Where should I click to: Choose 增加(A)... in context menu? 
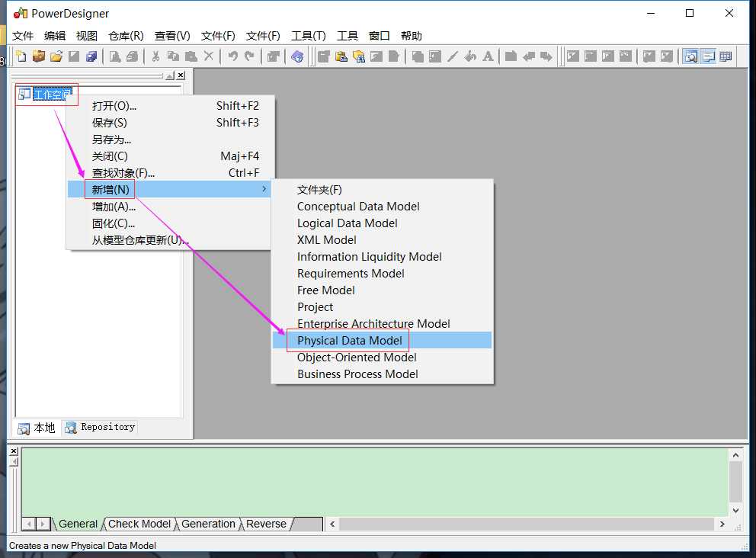coord(170,207)
